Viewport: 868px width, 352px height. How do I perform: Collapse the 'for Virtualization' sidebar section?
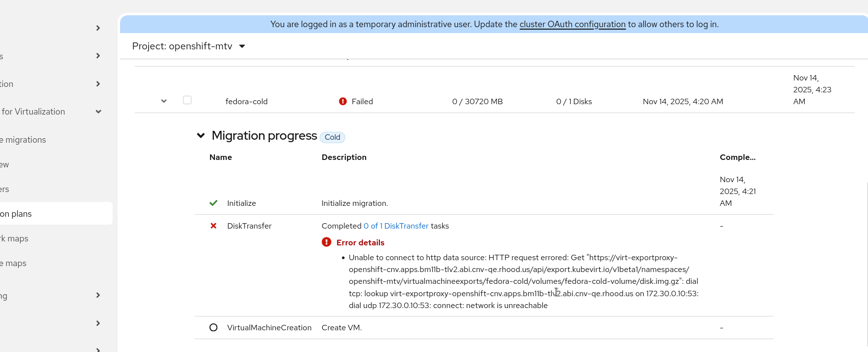click(98, 112)
